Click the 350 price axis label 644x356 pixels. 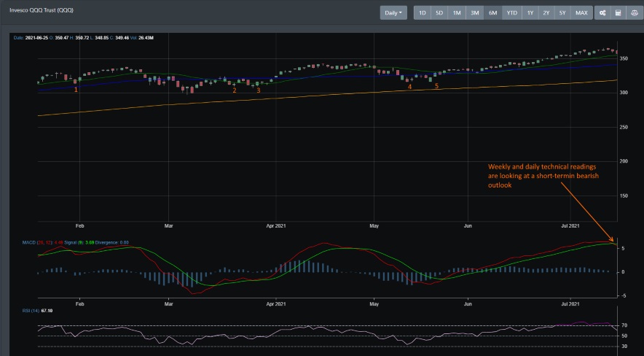tap(624, 59)
